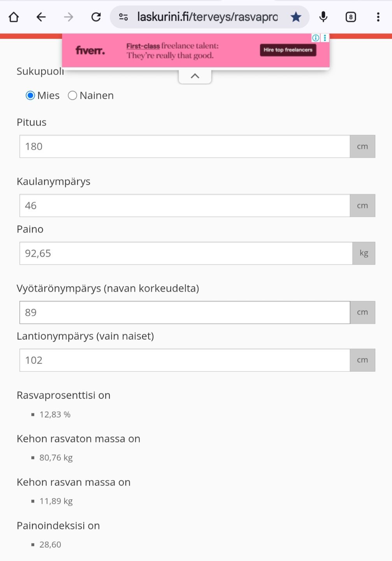
Task: Edit the Paino weight field
Action: (x=186, y=253)
